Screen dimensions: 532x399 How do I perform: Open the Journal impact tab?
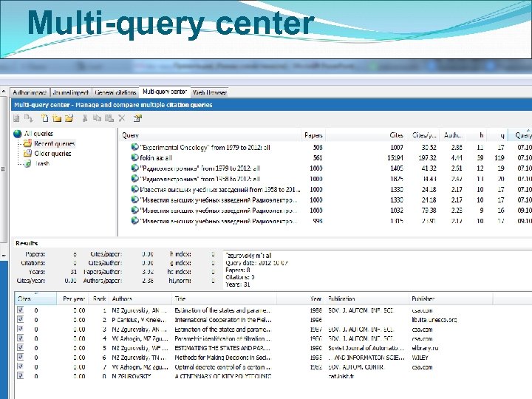71,92
